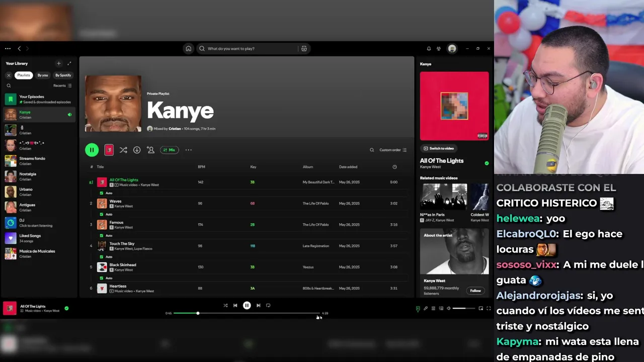Open the Friend Activity icon
The width and height of the screenshot is (644, 362).
click(439, 49)
